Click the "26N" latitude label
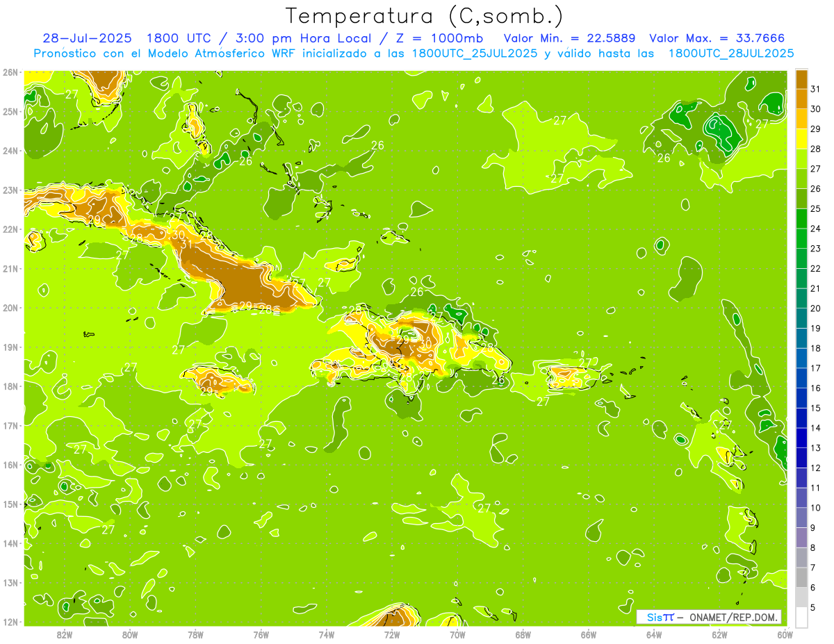The height and width of the screenshot is (644, 834). coord(10,72)
